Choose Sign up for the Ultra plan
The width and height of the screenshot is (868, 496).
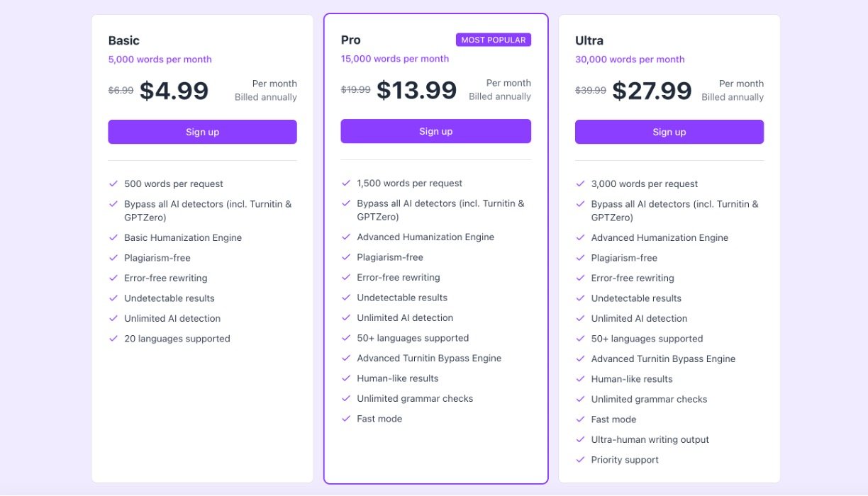click(669, 132)
